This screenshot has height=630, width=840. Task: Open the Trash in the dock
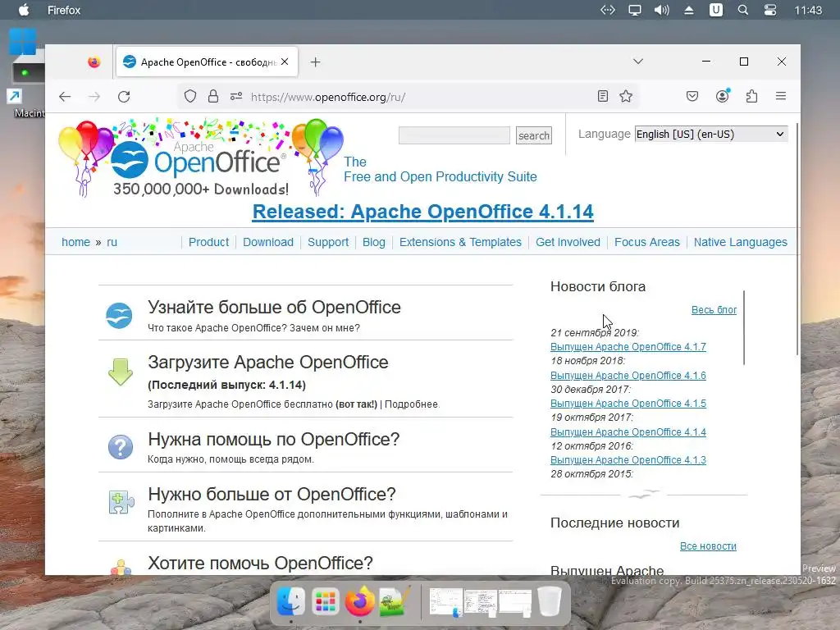549,602
